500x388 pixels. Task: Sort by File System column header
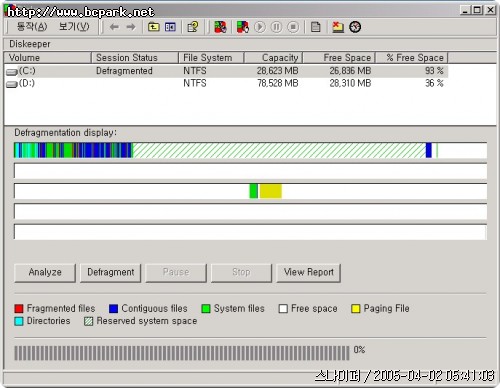(211, 58)
